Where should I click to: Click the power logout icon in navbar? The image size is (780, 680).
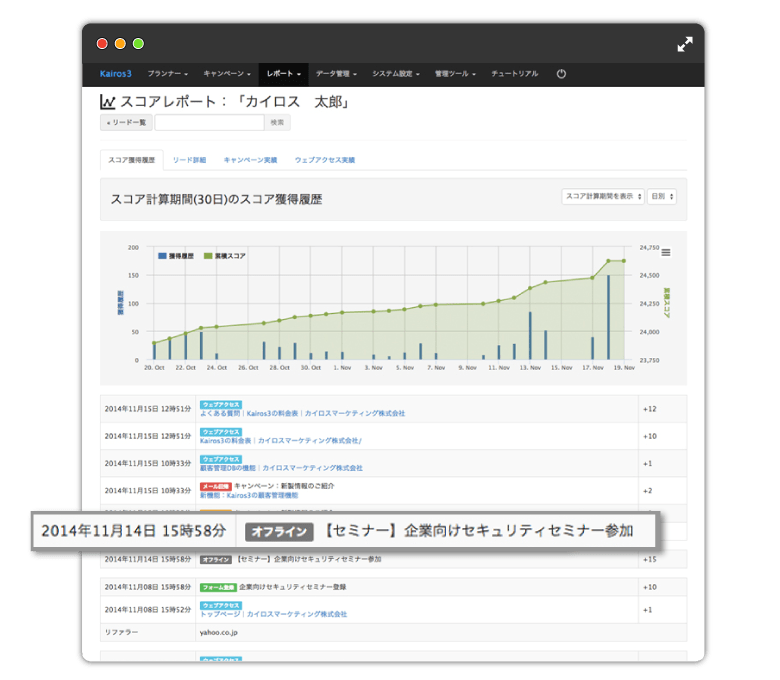(x=561, y=74)
